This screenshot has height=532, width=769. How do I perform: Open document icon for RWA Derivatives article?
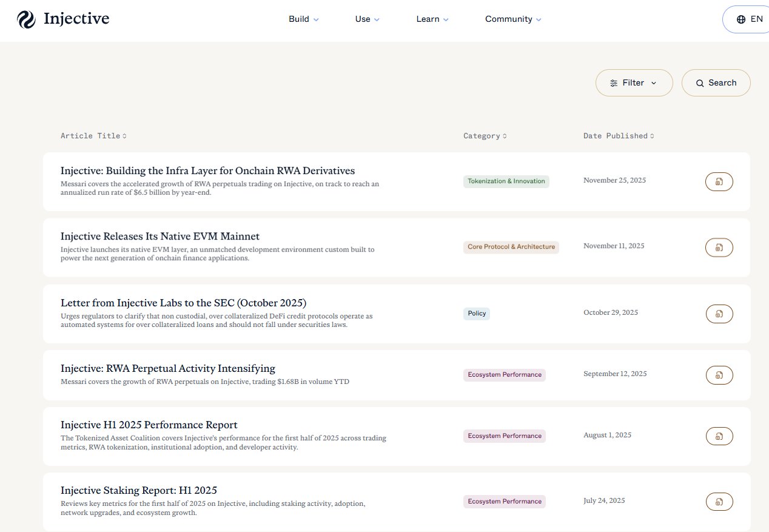719,181
